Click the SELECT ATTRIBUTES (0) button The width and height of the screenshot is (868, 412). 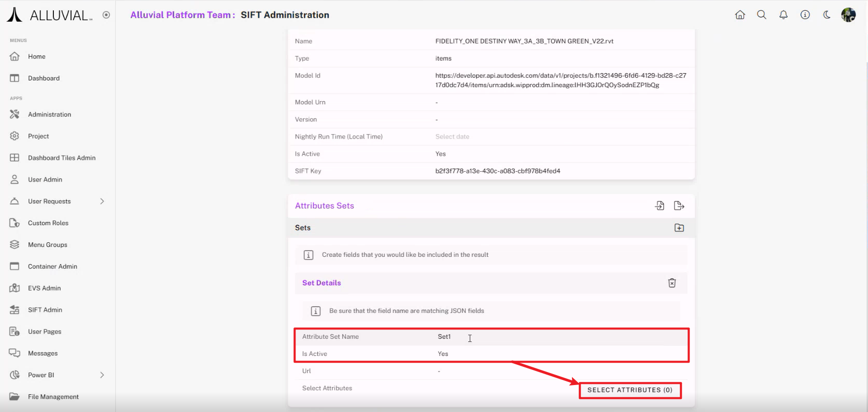[629, 390]
